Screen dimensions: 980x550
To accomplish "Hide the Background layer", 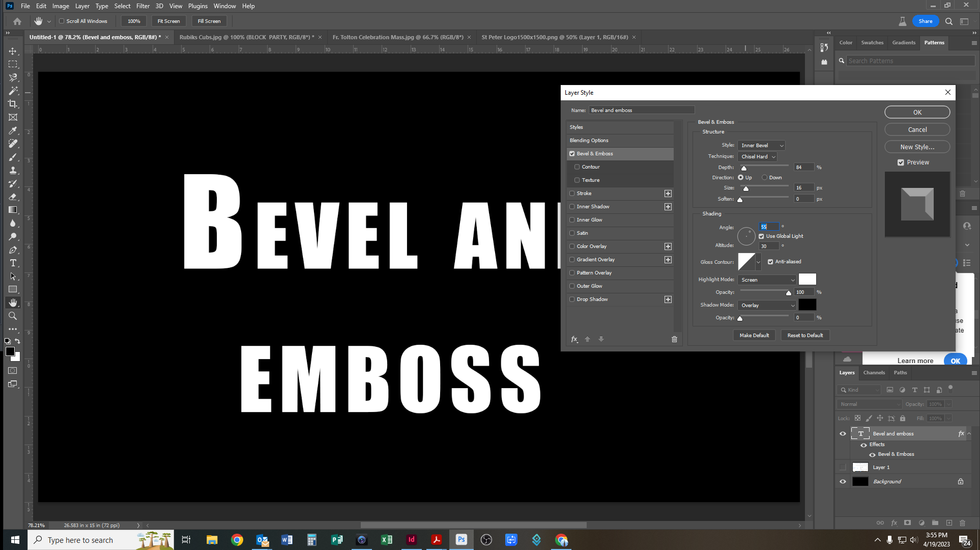I will [x=843, y=481].
